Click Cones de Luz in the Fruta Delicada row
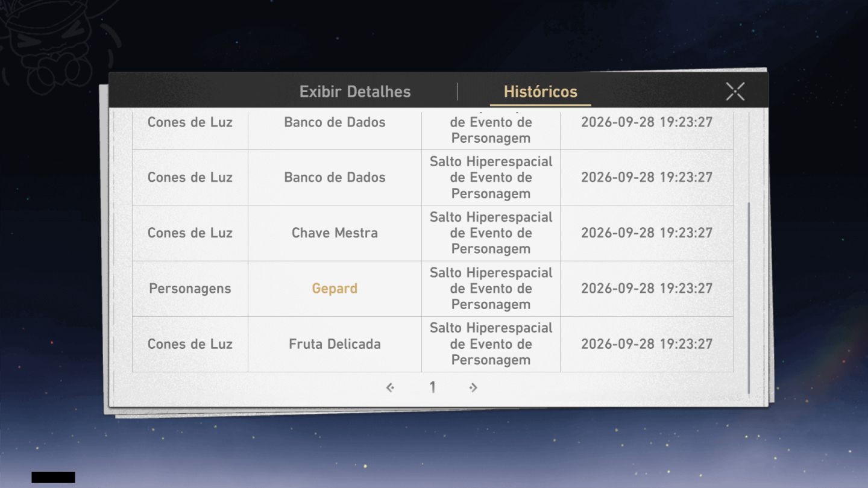Screen dimensions: 868x488 (x=190, y=344)
